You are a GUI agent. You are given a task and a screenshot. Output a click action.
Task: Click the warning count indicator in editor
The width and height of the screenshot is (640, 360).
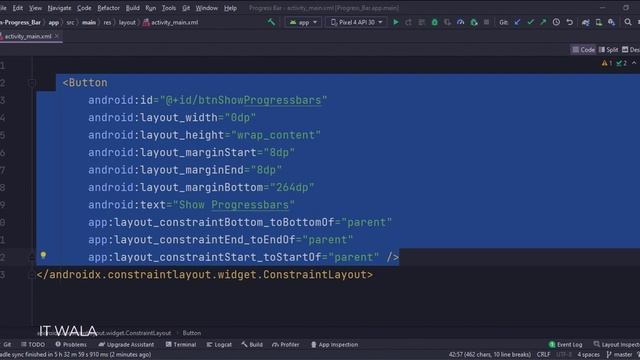607,63
